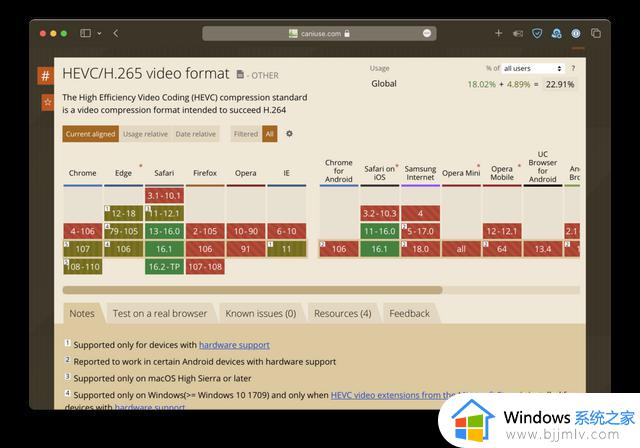Open the sidebar options dropdown chevron

[99, 33]
